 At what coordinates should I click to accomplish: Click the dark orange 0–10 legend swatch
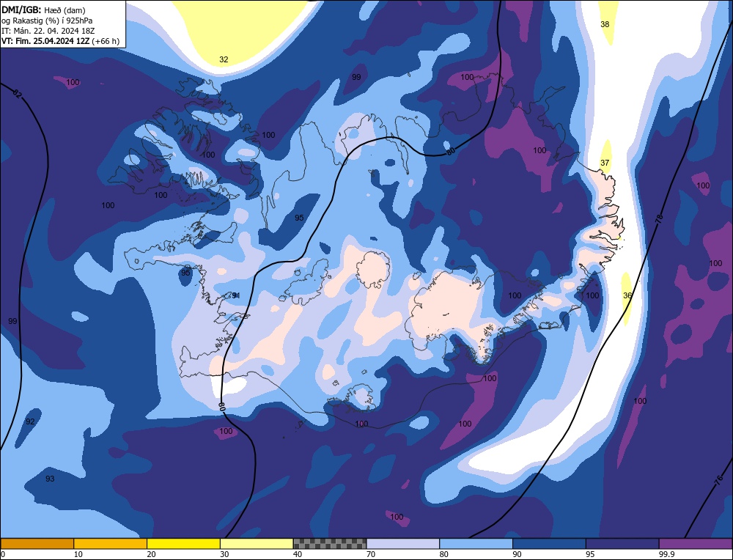37,543
